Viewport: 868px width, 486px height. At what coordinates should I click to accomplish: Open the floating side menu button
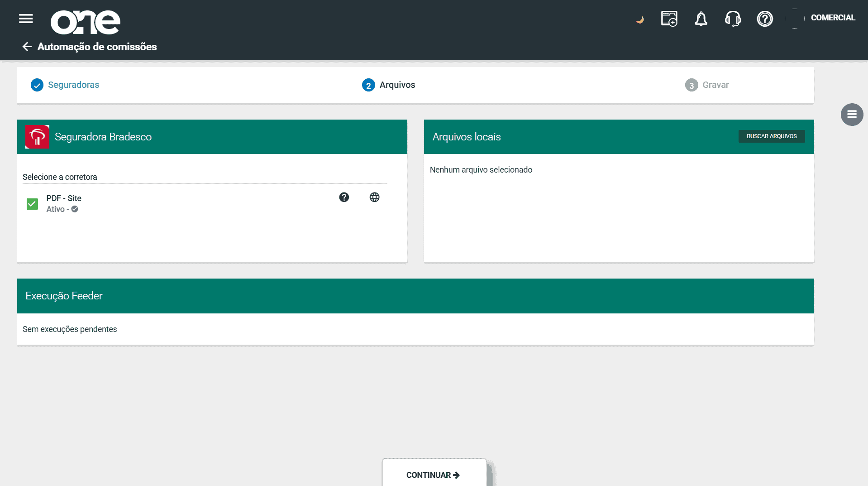pos(852,115)
